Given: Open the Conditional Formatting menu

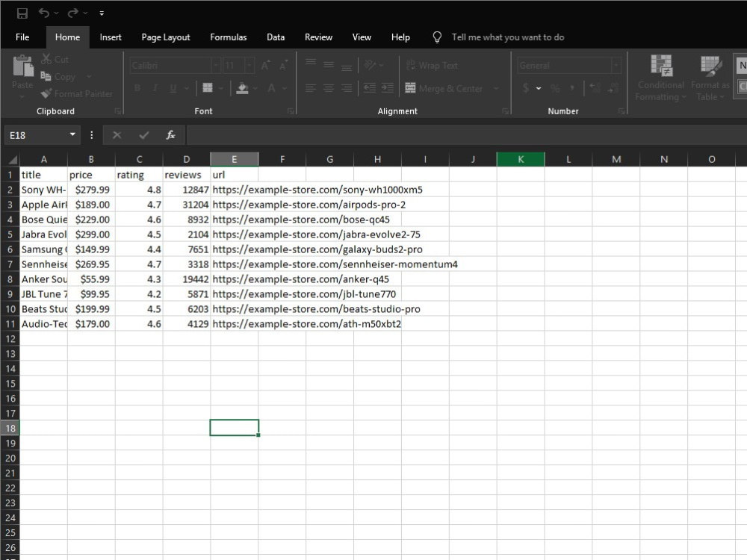Looking at the screenshot, I should click(660, 78).
